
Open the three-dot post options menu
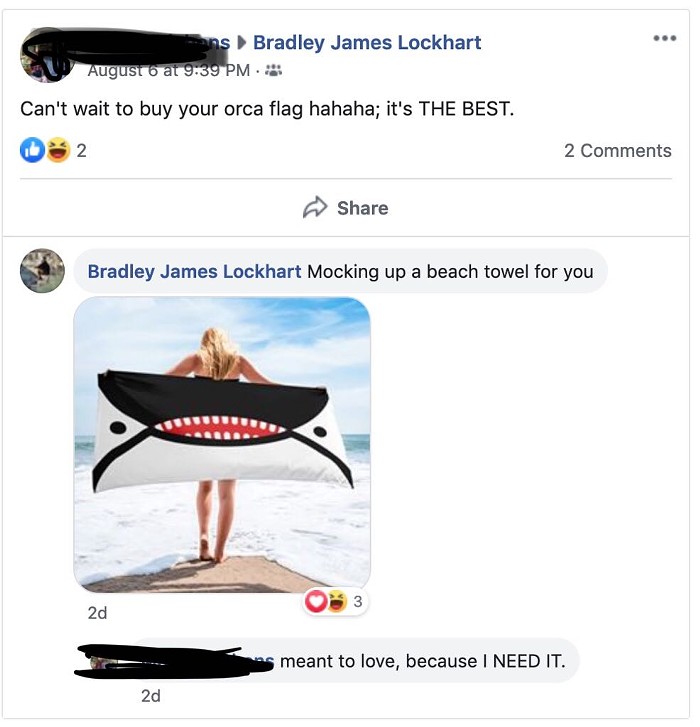pos(664,38)
